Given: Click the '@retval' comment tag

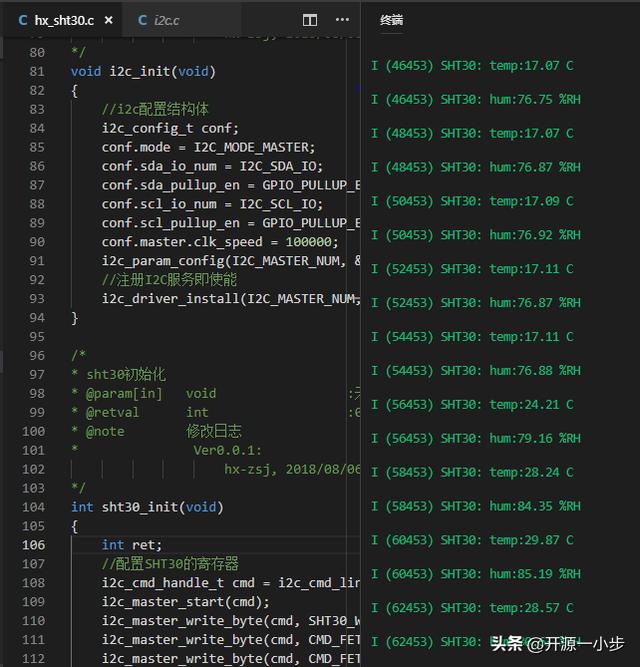Looking at the screenshot, I should pyautogui.click(x=112, y=412).
